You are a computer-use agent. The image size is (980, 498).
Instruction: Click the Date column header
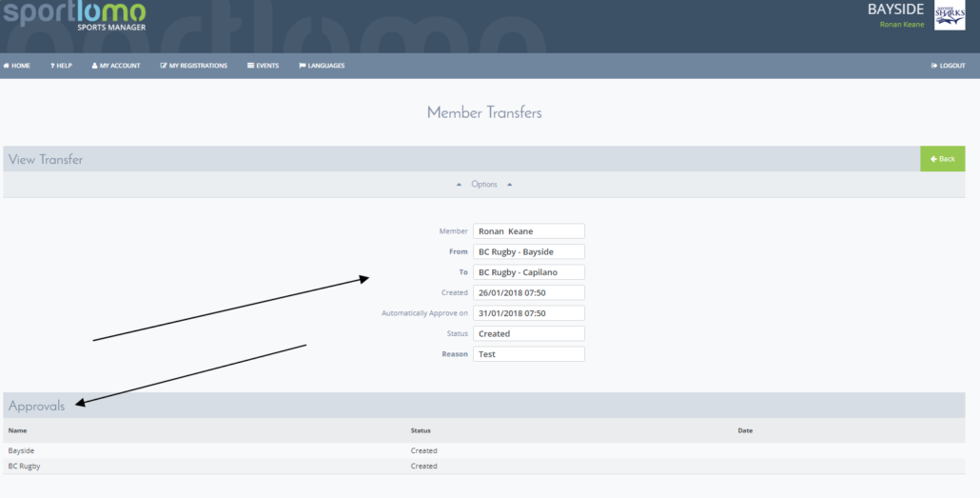tap(745, 430)
